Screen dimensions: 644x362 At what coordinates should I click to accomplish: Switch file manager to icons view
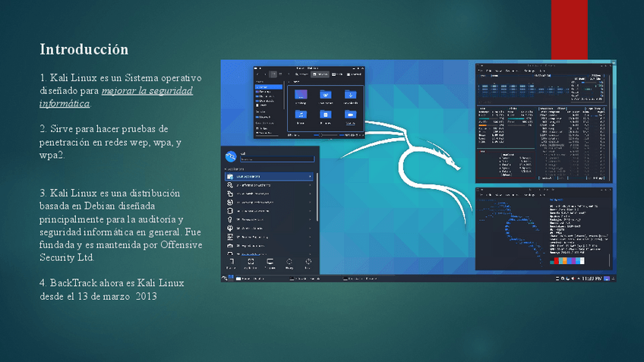pyautogui.click(x=273, y=74)
